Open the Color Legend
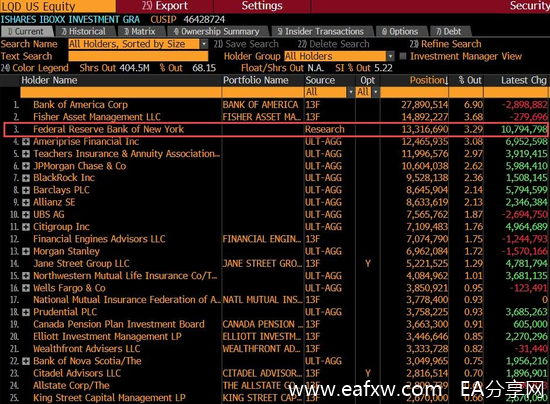550x404 pixels. tap(34, 68)
